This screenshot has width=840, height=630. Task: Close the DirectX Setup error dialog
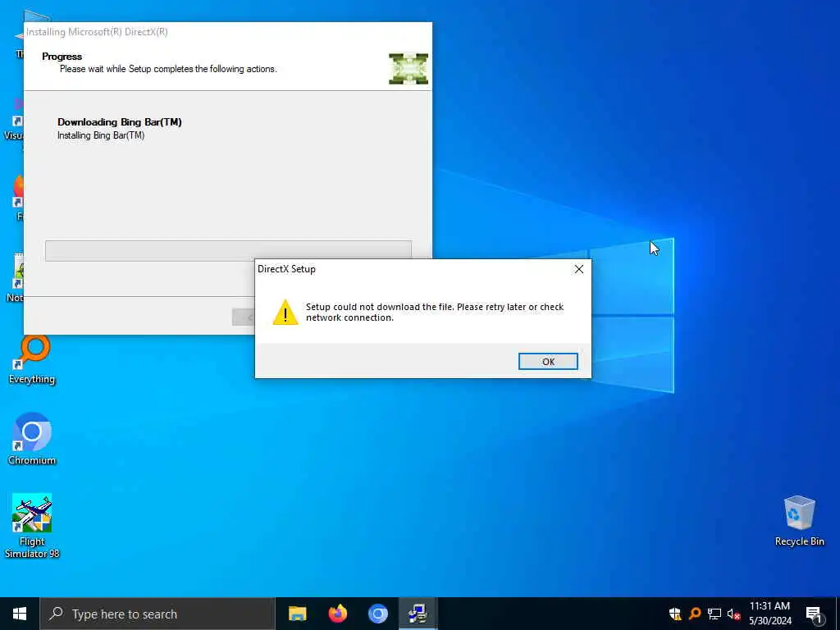578,269
